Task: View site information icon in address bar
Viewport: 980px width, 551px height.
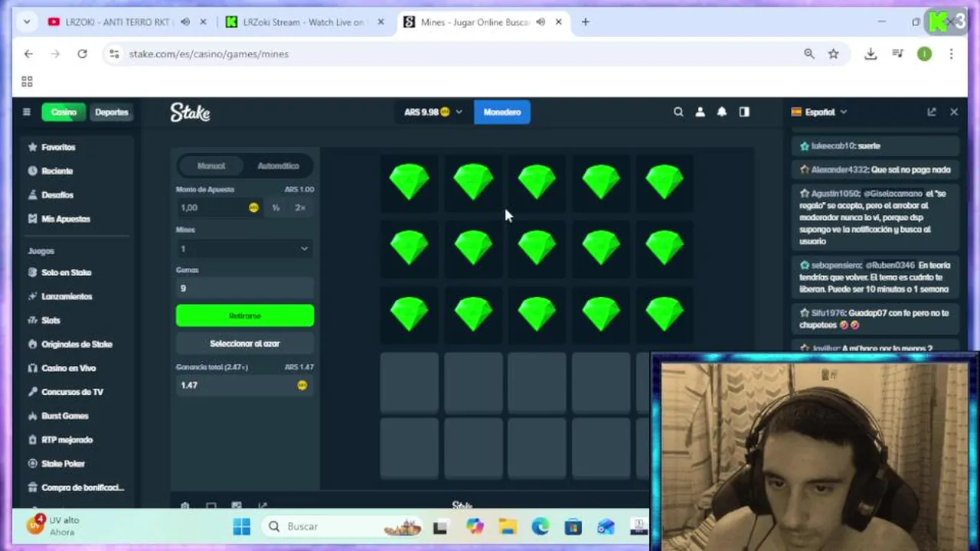Action: pos(114,54)
